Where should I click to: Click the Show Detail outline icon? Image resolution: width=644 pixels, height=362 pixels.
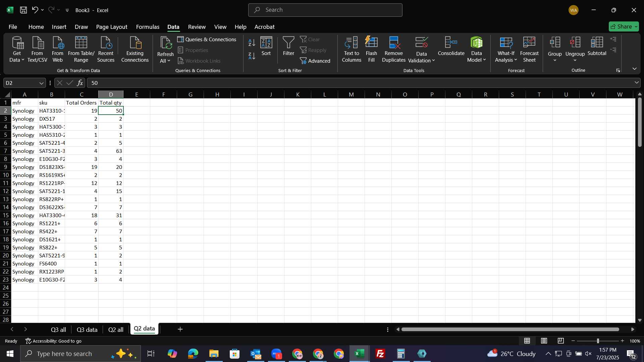(613, 39)
